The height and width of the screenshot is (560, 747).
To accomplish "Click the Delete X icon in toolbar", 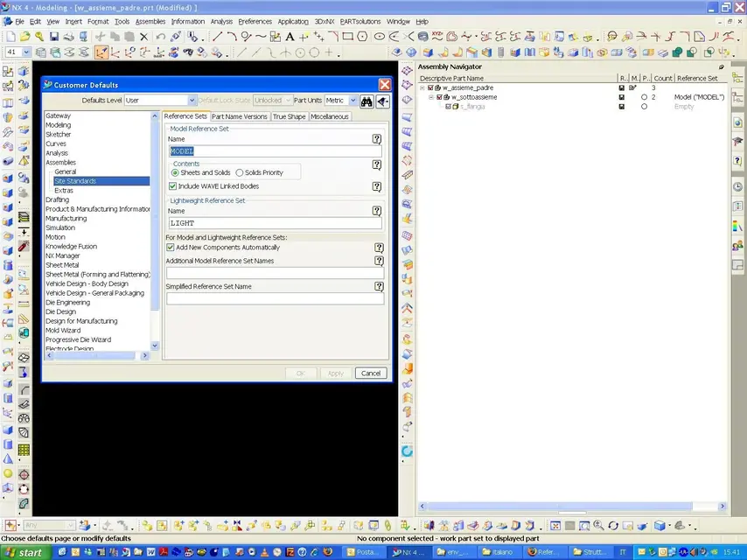I will [x=143, y=37].
